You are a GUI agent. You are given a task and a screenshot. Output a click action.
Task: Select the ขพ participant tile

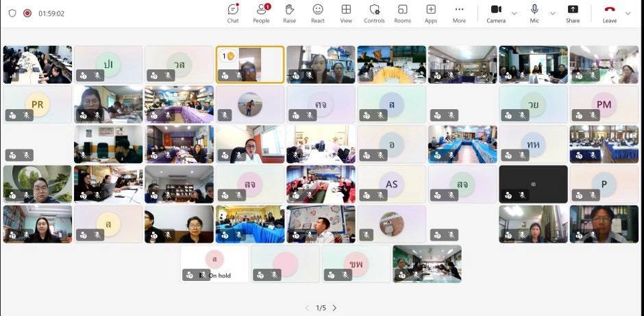point(356,264)
